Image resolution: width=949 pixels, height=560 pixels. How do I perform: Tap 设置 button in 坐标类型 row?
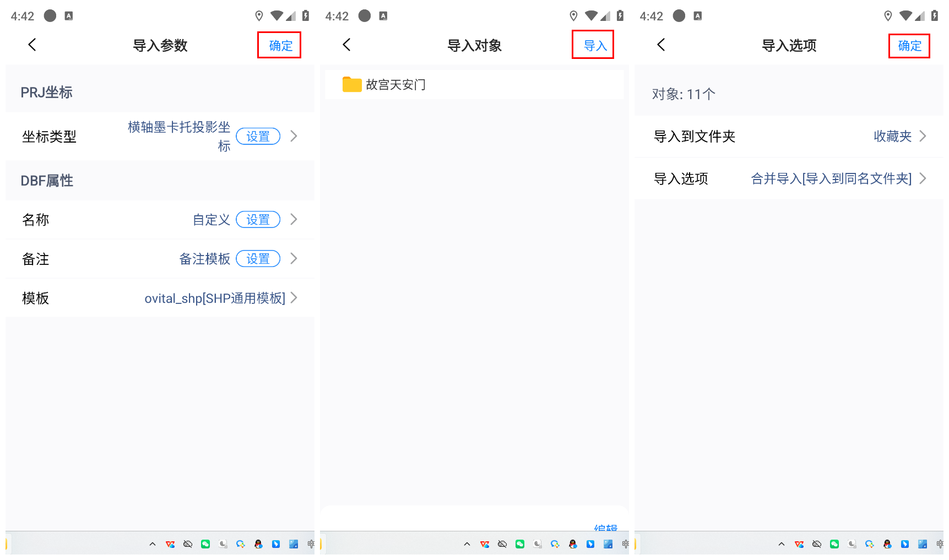click(x=258, y=136)
